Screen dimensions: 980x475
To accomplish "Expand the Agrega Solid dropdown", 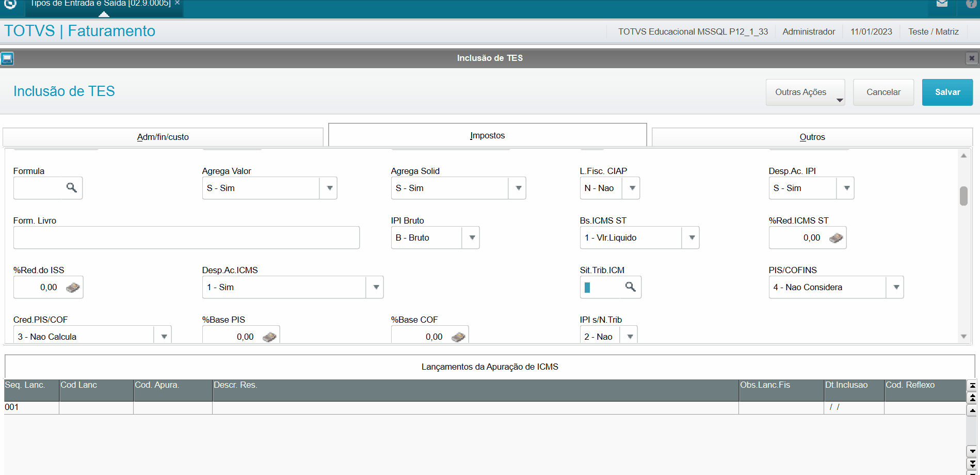I will [x=518, y=188].
